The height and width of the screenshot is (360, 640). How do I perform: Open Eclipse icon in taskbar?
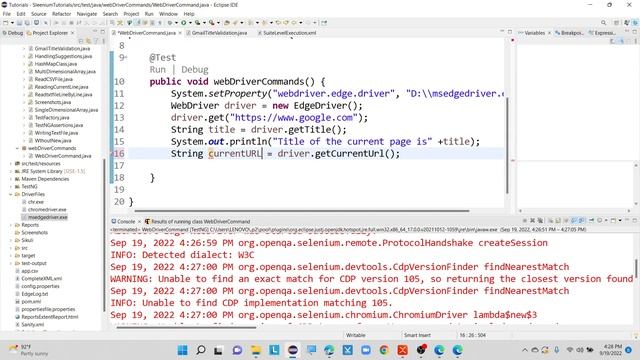pos(293,350)
